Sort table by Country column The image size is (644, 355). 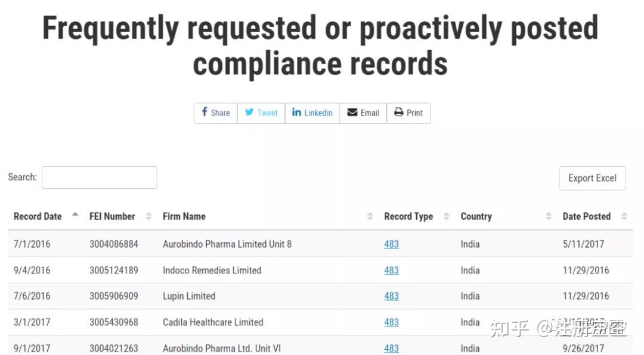pos(548,216)
